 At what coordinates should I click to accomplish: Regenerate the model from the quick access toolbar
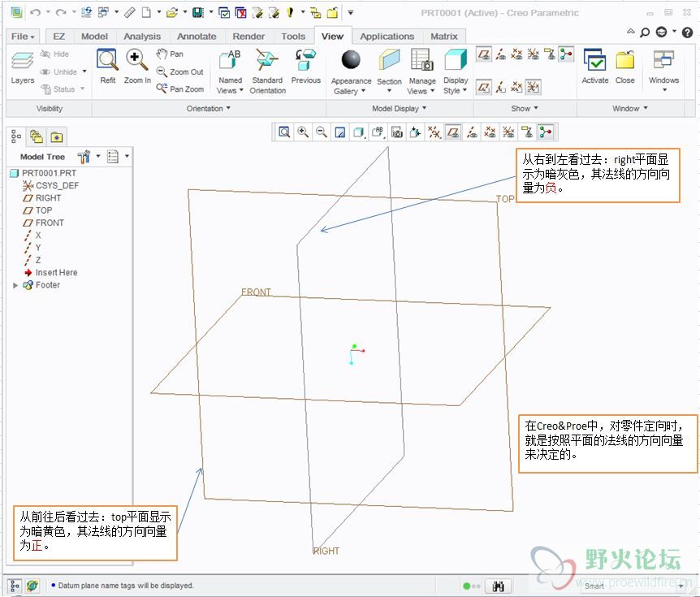click(x=87, y=12)
